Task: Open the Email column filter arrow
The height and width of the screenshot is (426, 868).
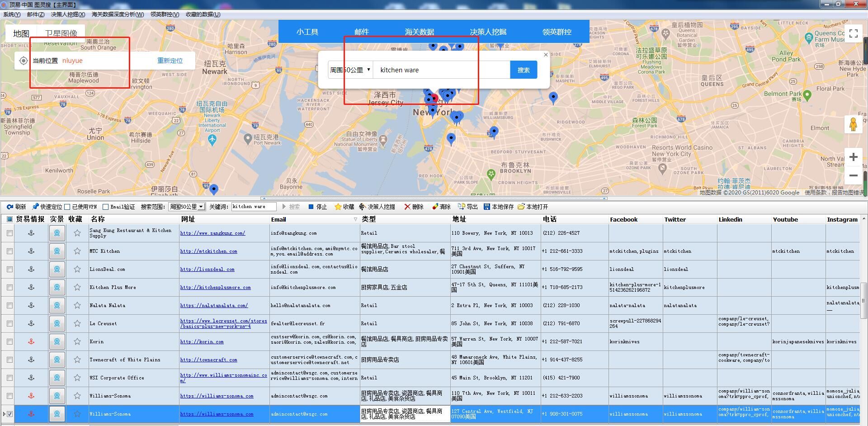Action: coord(355,219)
